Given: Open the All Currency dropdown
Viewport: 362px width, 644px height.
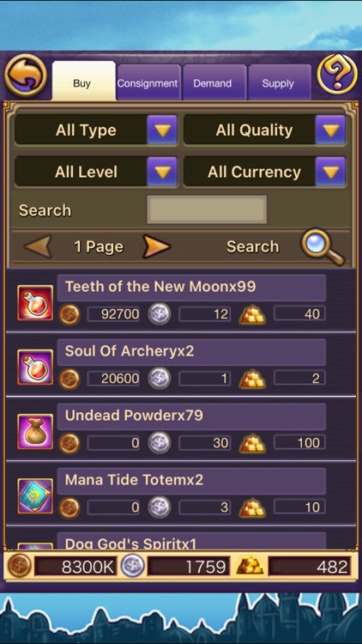Looking at the screenshot, I should pyautogui.click(x=265, y=172).
